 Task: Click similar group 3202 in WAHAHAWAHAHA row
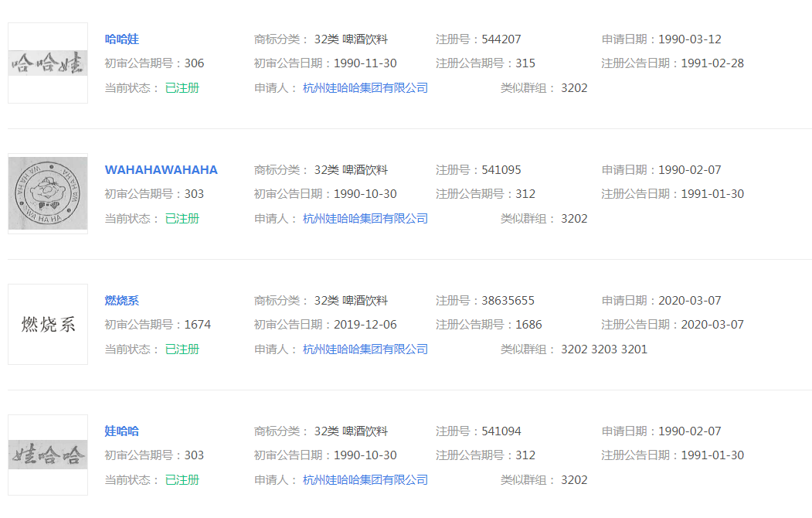[574, 219]
